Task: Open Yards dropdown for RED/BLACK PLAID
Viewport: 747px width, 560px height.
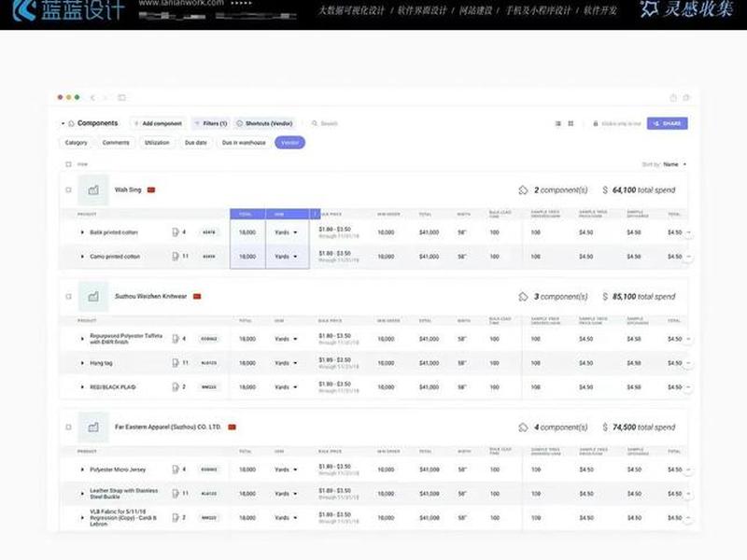Action: 286,387
